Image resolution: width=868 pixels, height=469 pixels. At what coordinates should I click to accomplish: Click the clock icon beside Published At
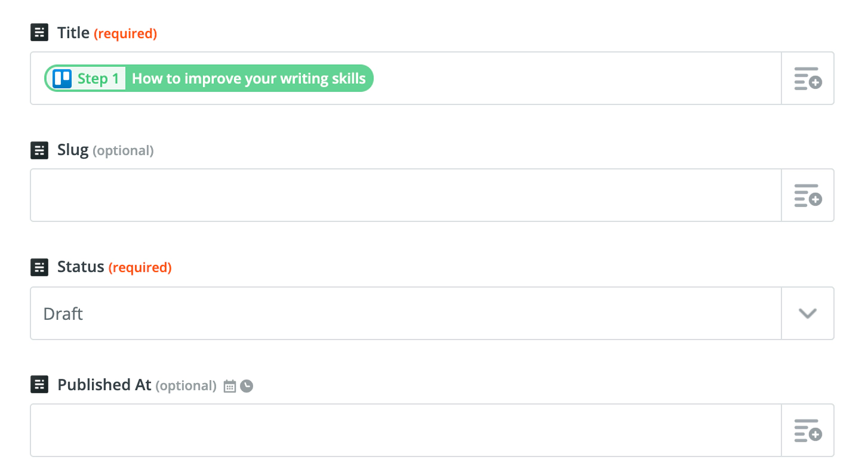click(247, 387)
